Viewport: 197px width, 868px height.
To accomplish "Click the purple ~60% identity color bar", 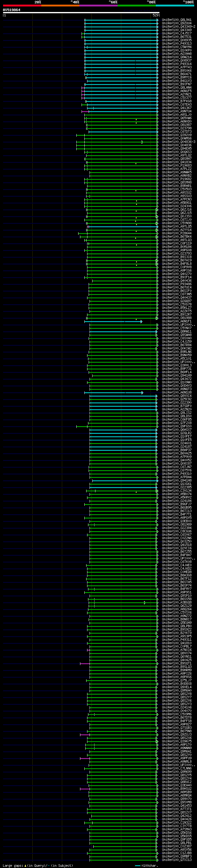I will coord(99,6).
